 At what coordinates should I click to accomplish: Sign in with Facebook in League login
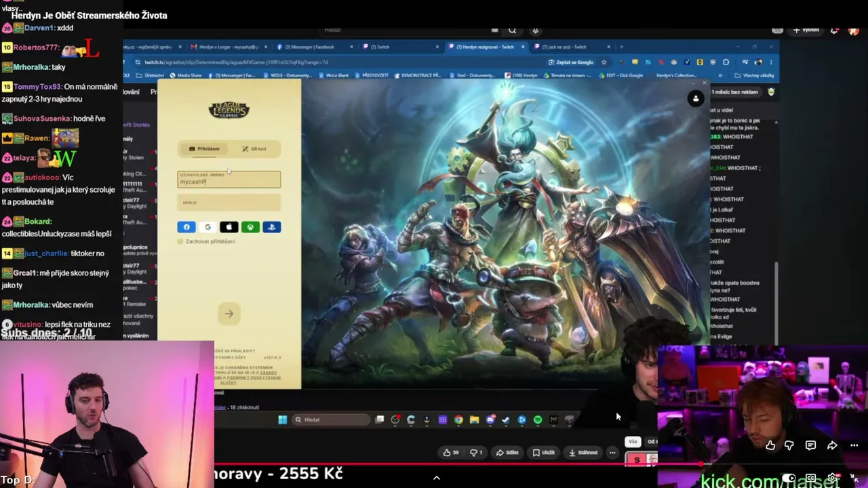click(186, 227)
